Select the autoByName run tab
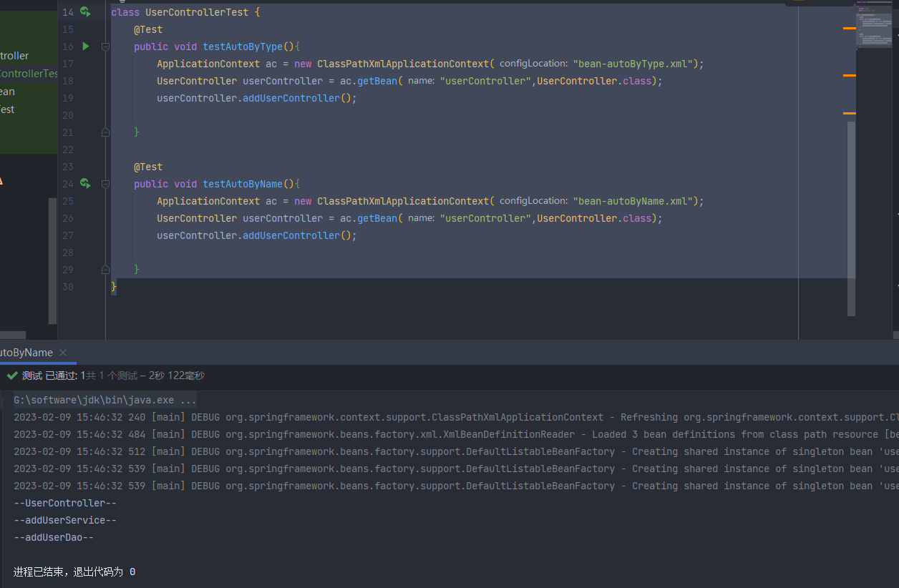 tap(26, 353)
